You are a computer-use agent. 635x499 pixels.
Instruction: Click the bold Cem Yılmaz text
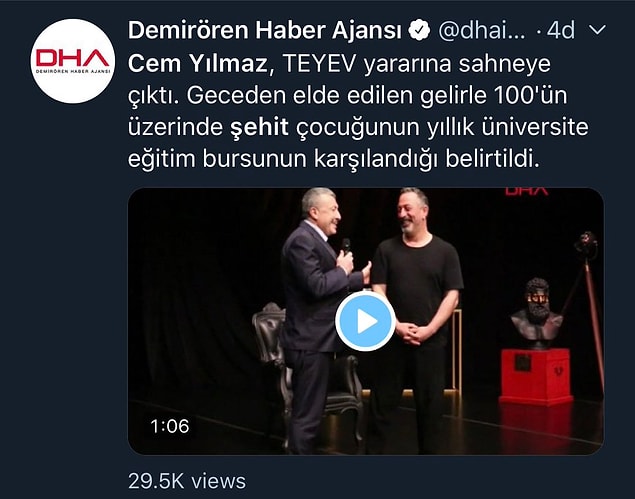[198, 63]
